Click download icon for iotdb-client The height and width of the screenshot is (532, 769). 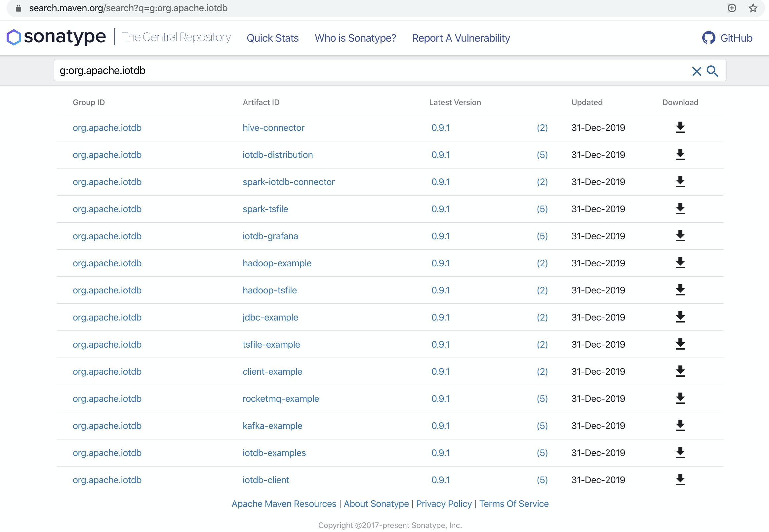[680, 480]
